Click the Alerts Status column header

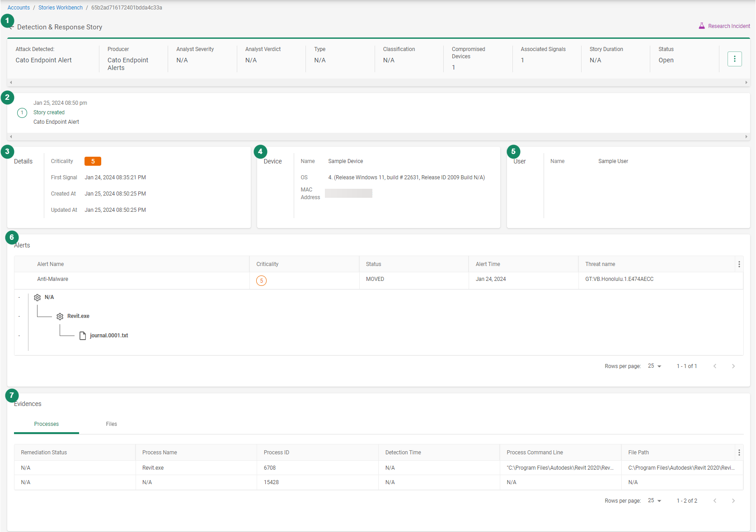pyautogui.click(x=373, y=264)
